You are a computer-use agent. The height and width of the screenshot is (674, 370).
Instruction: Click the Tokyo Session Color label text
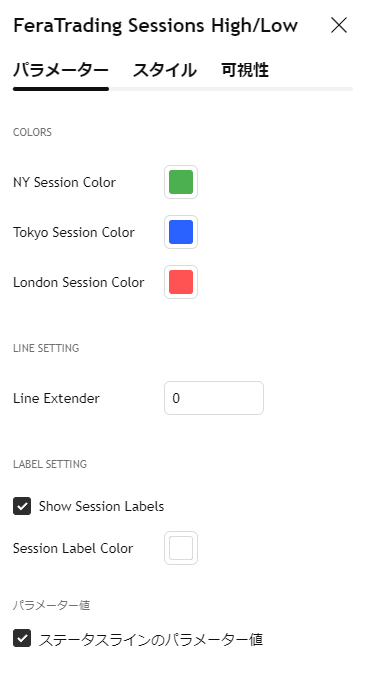tap(74, 232)
